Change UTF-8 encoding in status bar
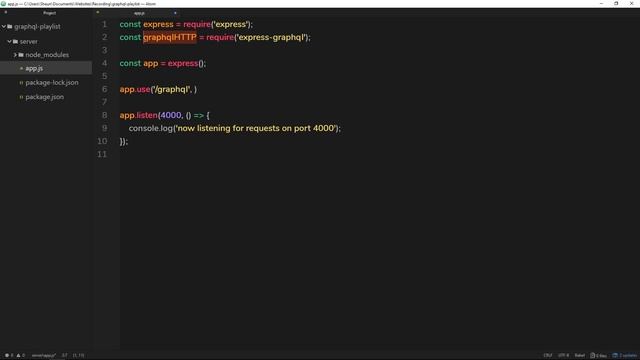This screenshot has height=360, width=640. pos(563,356)
